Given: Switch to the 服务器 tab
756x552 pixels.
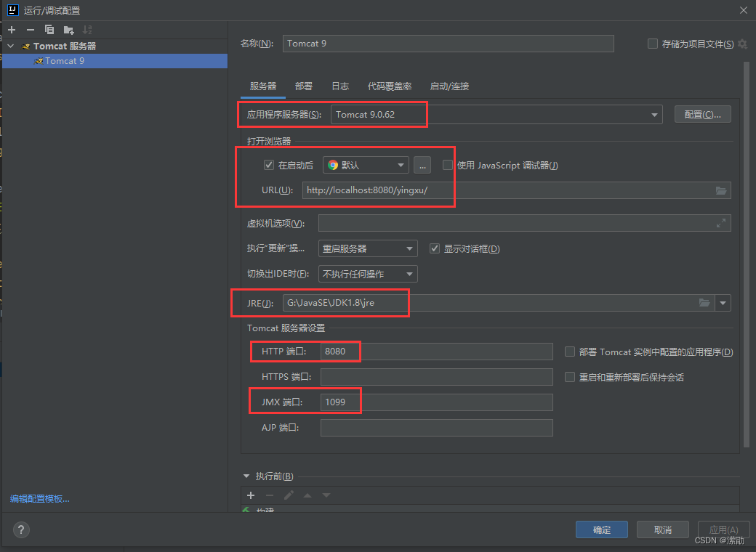Looking at the screenshot, I should pos(263,86).
